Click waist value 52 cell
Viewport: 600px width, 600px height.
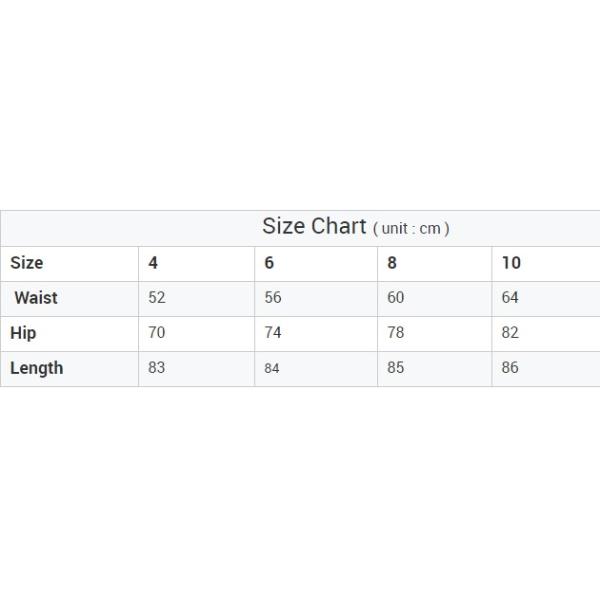pyautogui.click(x=156, y=298)
